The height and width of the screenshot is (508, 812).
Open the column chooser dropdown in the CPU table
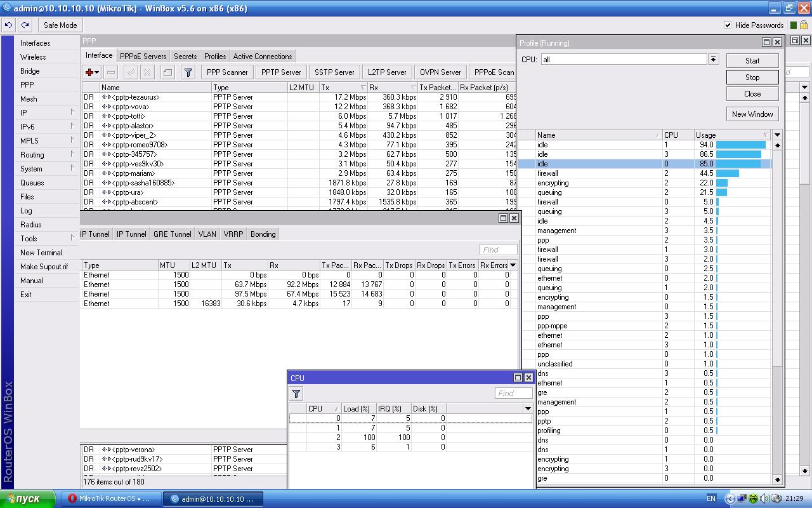tap(528, 408)
